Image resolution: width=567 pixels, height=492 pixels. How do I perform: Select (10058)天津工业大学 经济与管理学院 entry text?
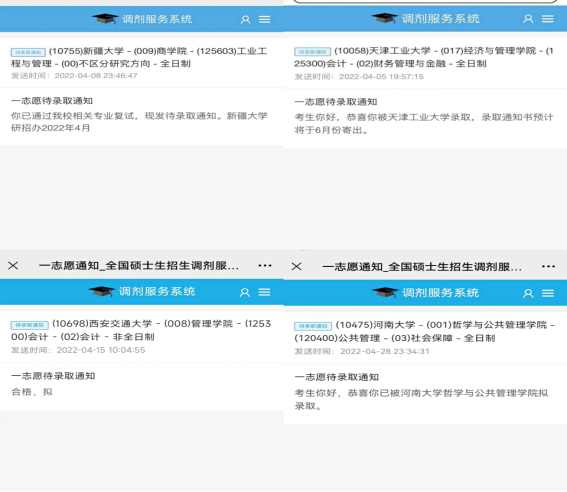tap(424, 57)
